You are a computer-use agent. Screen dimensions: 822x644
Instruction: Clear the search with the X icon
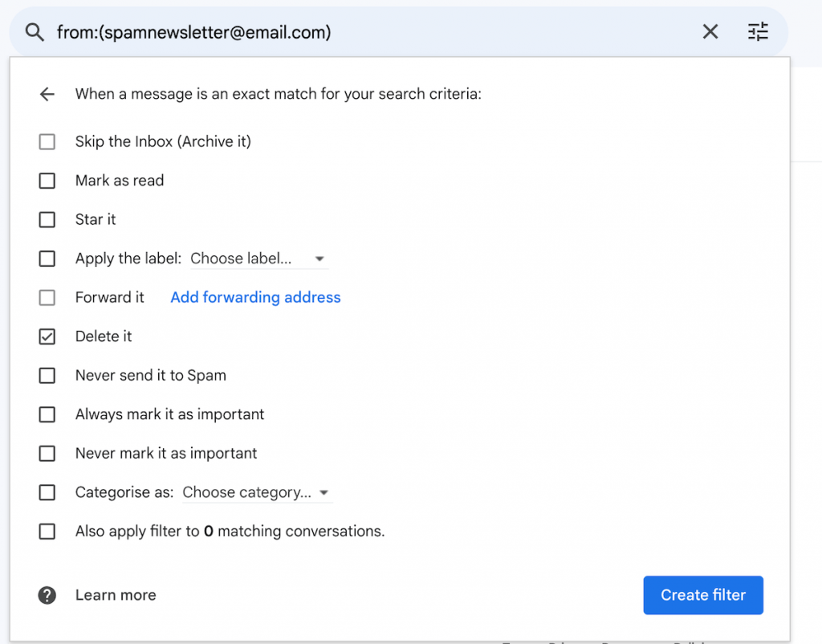tap(710, 32)
